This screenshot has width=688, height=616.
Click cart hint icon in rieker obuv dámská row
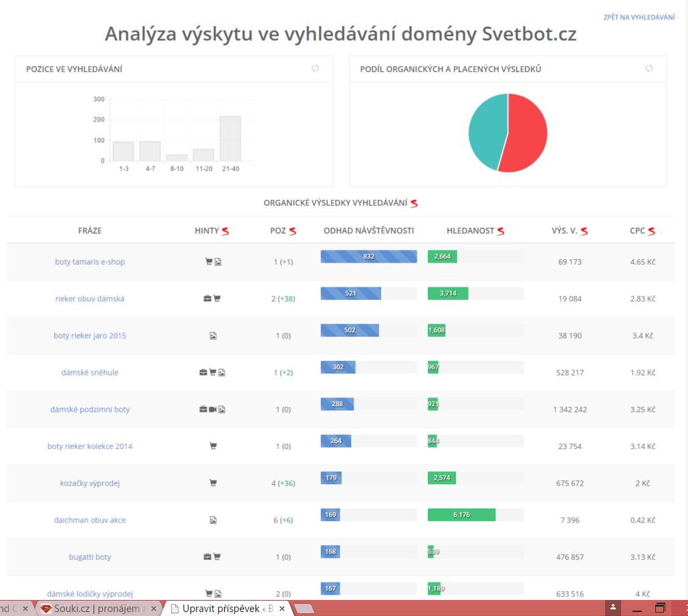[x=217, y=299]
